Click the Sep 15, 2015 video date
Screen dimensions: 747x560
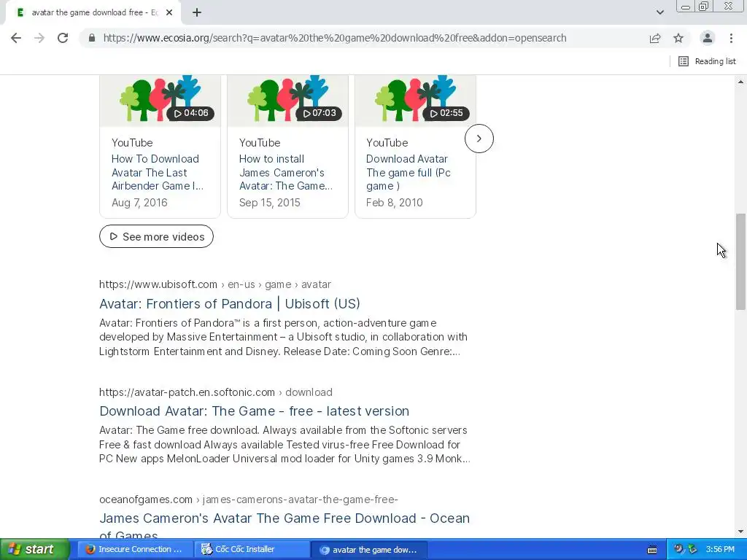(x=270, y=203)
